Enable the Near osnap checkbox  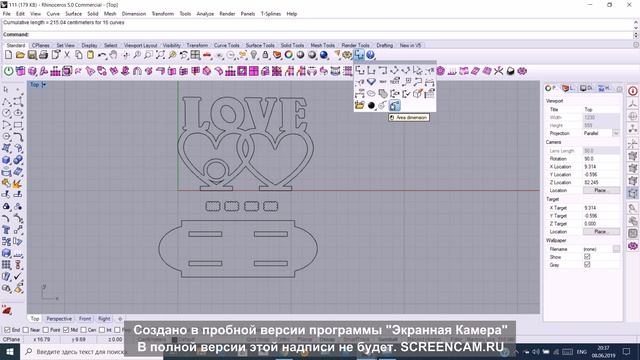(26, 330)
